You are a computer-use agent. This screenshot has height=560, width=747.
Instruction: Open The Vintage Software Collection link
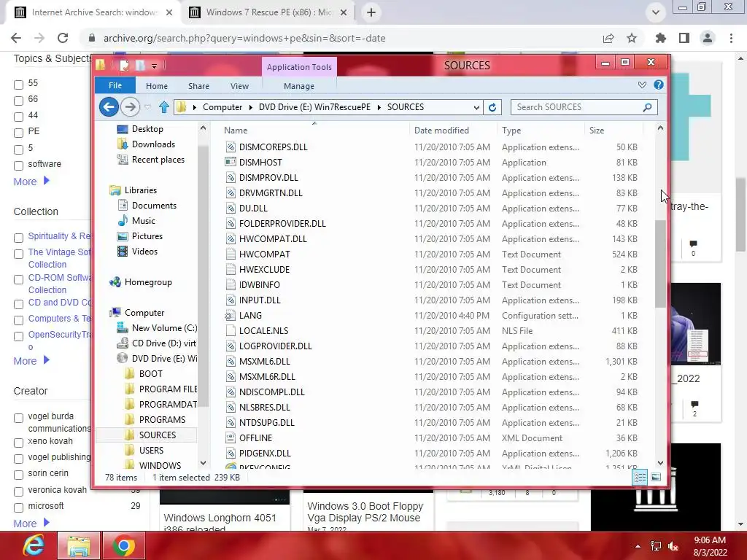[x=58, y=258]
